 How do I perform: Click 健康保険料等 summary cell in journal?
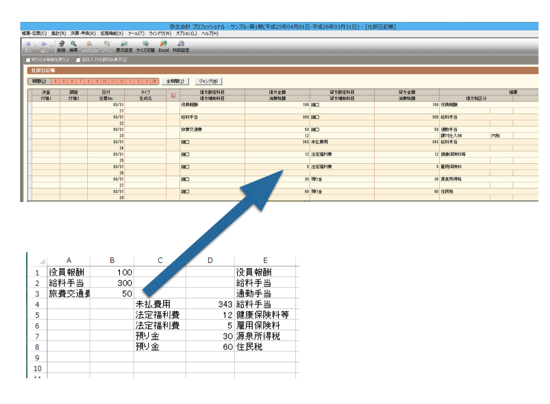pyautogui.click(x=489, y=154)
